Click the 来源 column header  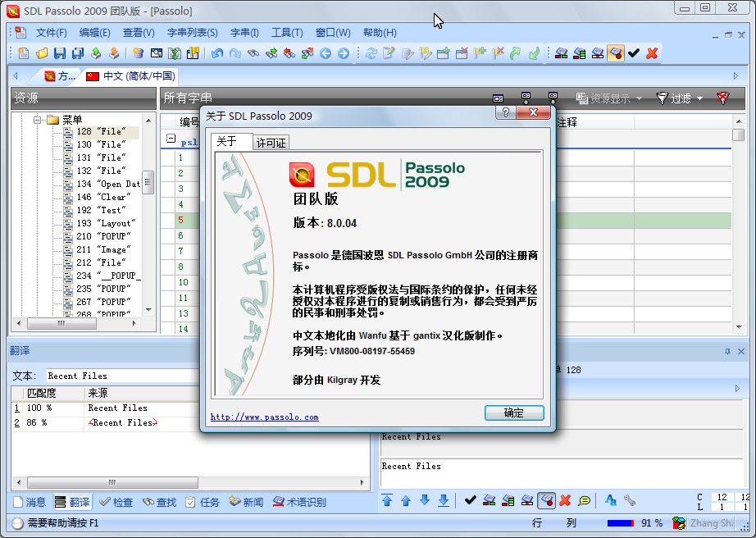142,393
